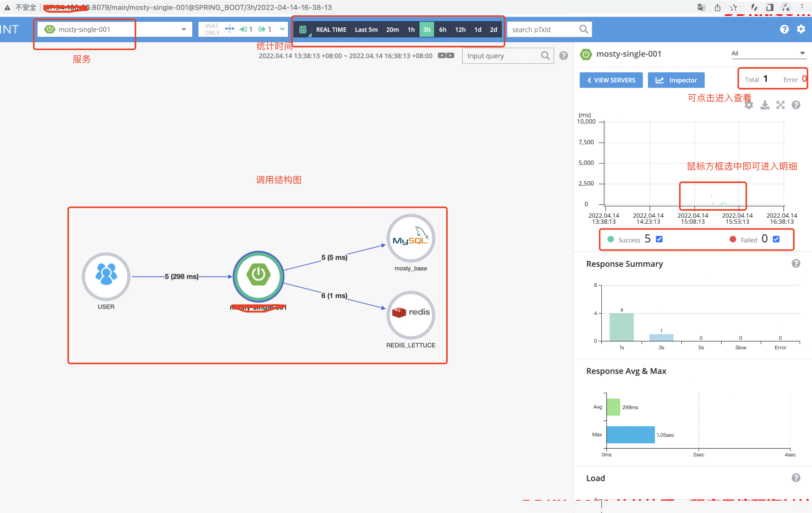Screen dimensions: 812x513
Task: Click the '5 (5 ms)' link label
Action: point(334,257)
